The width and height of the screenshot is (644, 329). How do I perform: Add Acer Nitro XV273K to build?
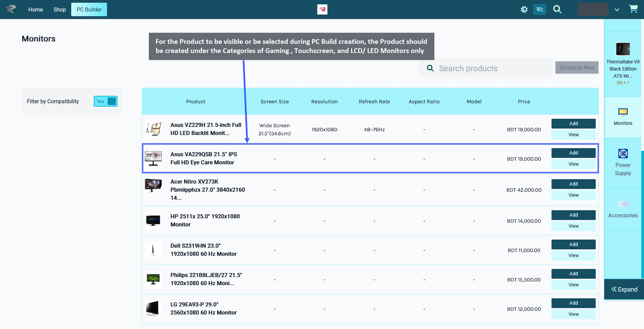coord(573,184)
